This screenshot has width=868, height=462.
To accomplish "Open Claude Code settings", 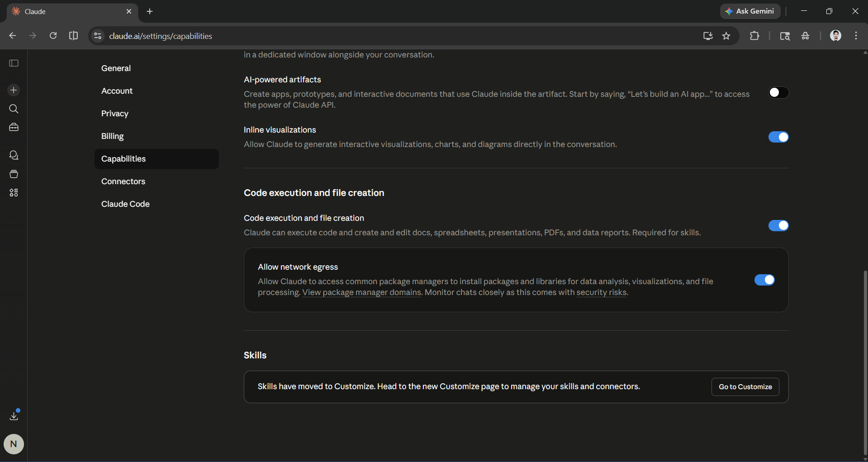I will [x=157, y=204].
